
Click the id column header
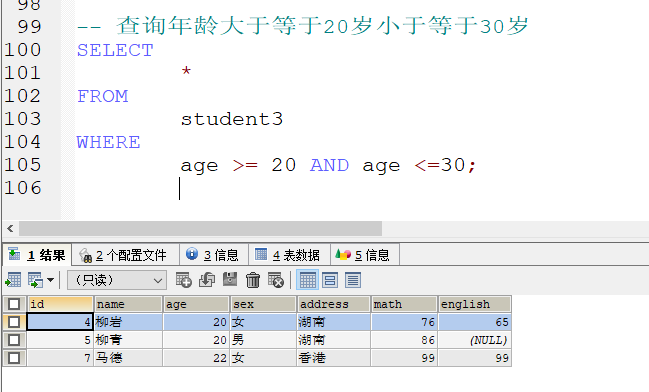pyautogui.click(x=60, y=304)
